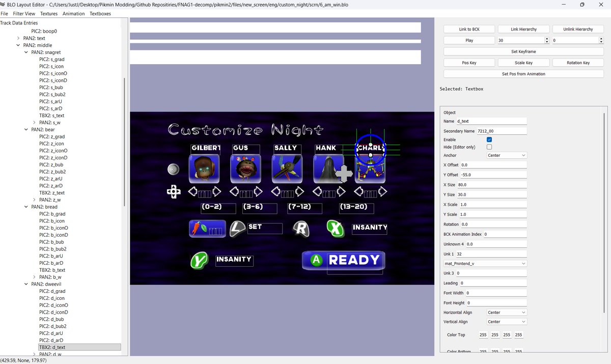Click the Sally bird portrait icon
Viewport: 611px width, 364px height.
[x=287, y=169]
